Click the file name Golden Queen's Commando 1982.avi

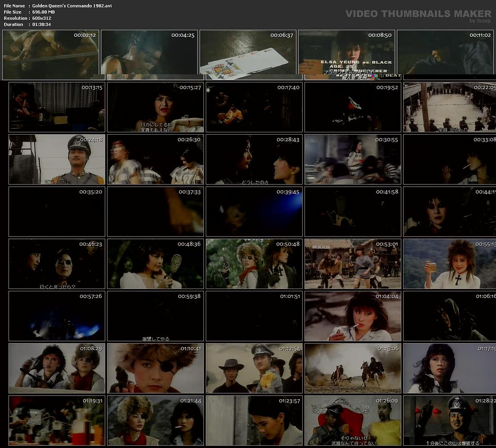click(x=72, y=6)
